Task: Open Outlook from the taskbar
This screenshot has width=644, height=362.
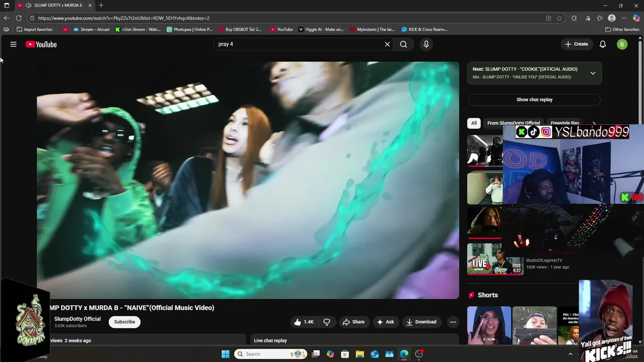Action: pos(375,354)
